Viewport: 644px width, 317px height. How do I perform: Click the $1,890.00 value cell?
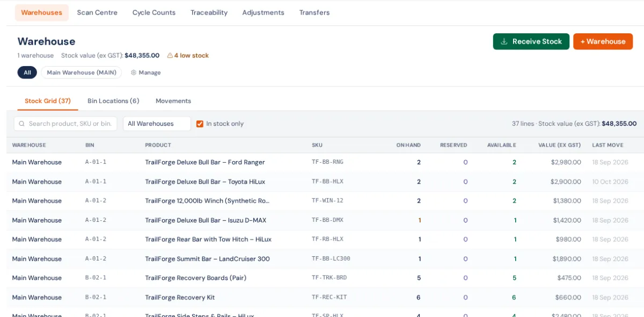tap(567, 259)
